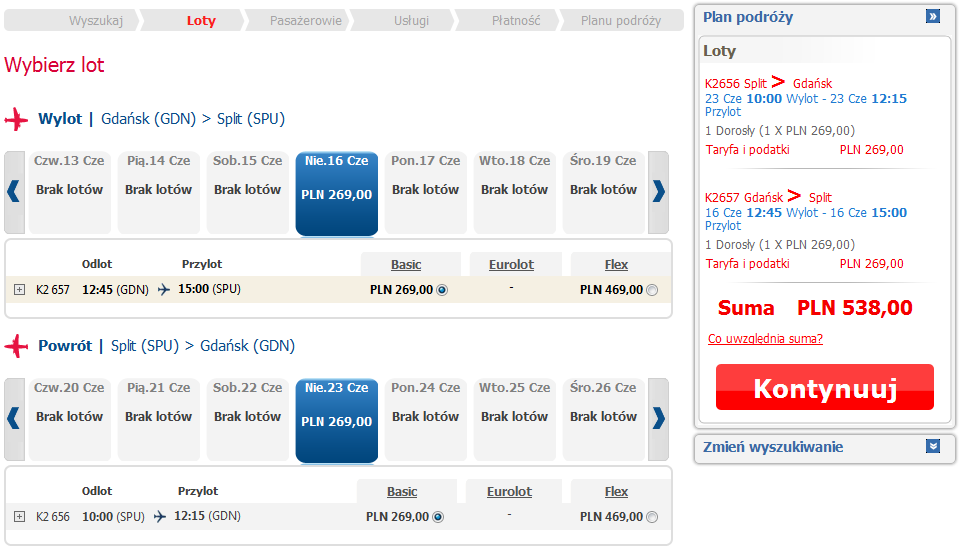Click the Plan podróży panel arrow icon
Screen dimensions: 960x550
pos(933,17)
